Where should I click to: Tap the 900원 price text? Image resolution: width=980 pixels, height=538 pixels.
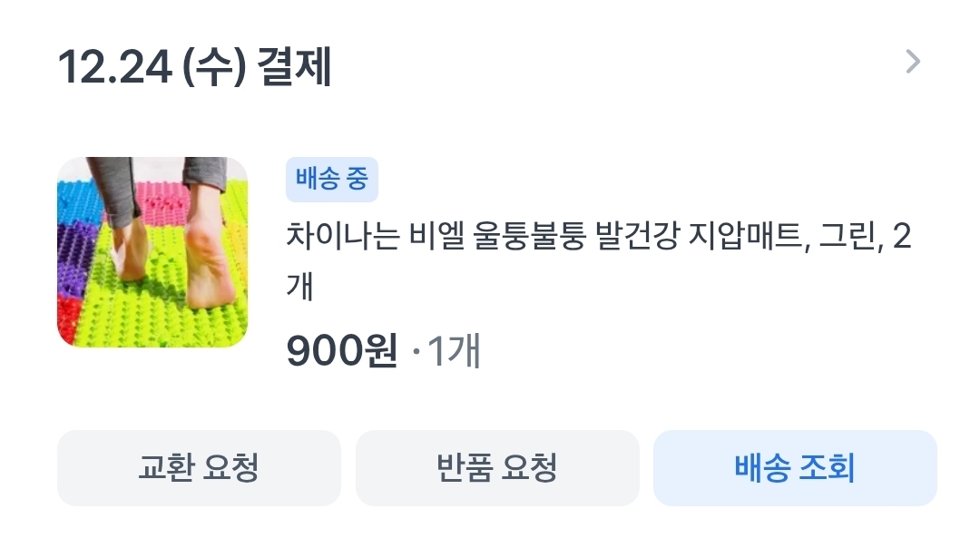coord(342,350)
